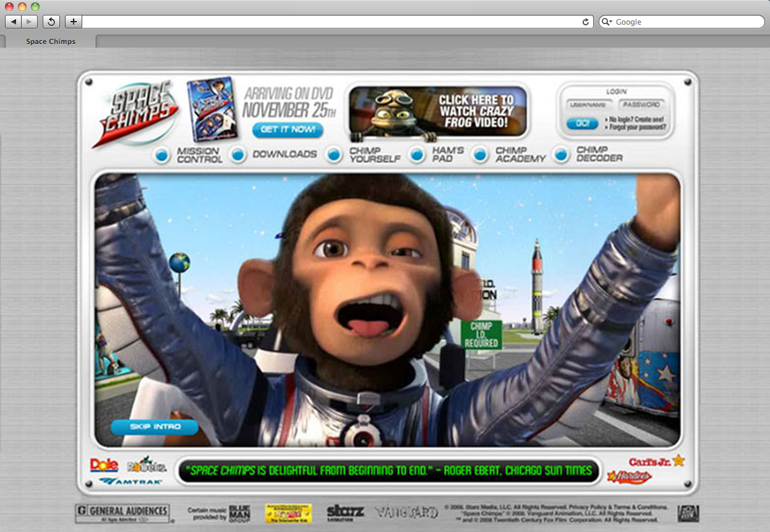The height and width of the screenshot is (532, 770).
Task: Click the browser toolbar reload button beside the arrows
Action: (x=51, y=22)
